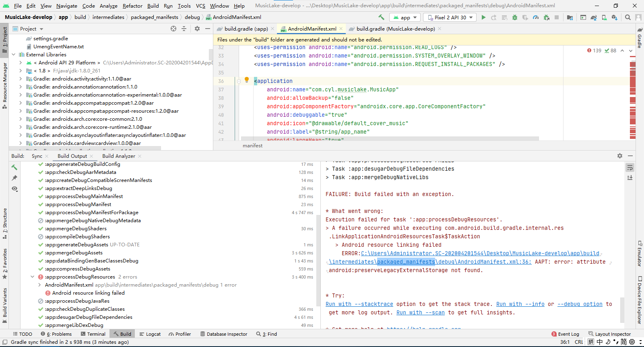Image resolution: width=644 pixels, height=347 pixels.
Task: Toggle soft-wrap in build console
Action: pyautogui.click(x=630, y=167)
